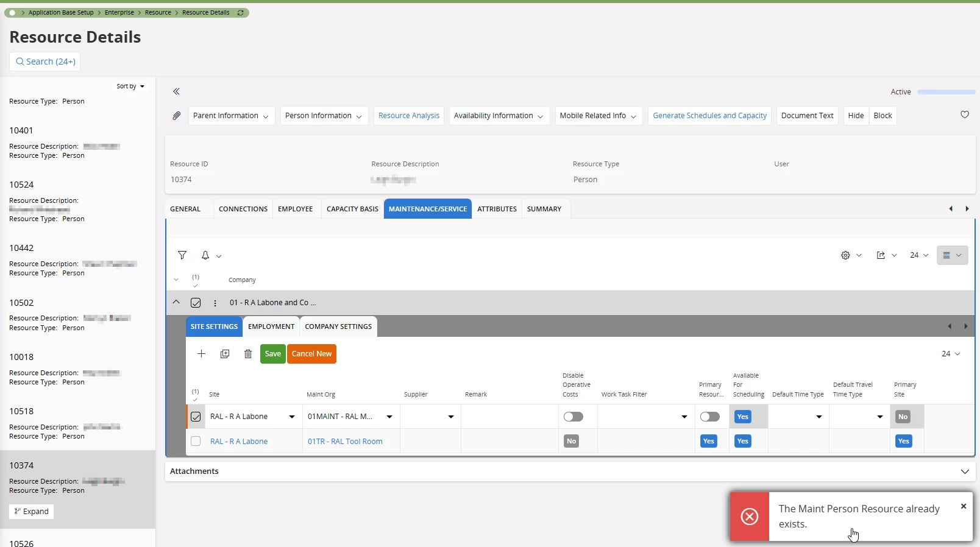This screenshot has width=980, height=547.
Task: Uncheck the new RAL - R A Labone row
Action: point(196,417)
